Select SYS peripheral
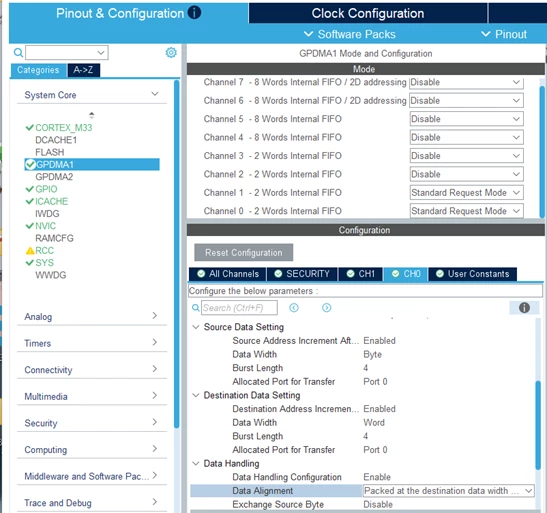This screenshot has width=547, height=513. 44,263
